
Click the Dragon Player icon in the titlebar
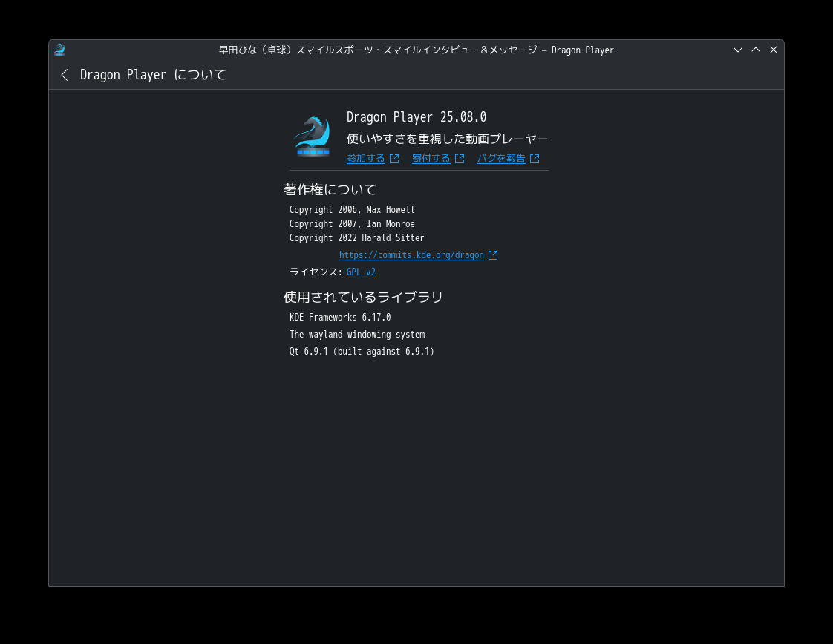coord(59,50)
